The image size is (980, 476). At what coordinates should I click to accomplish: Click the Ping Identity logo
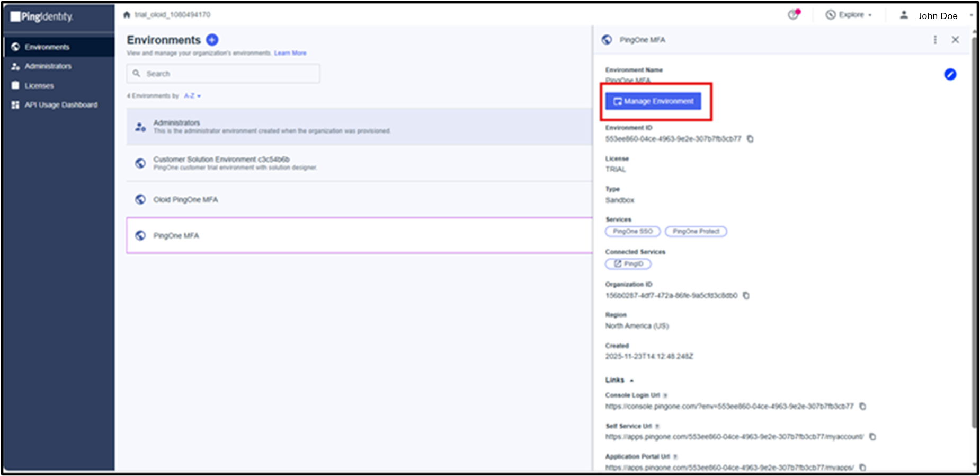click(x=42, y=16)
